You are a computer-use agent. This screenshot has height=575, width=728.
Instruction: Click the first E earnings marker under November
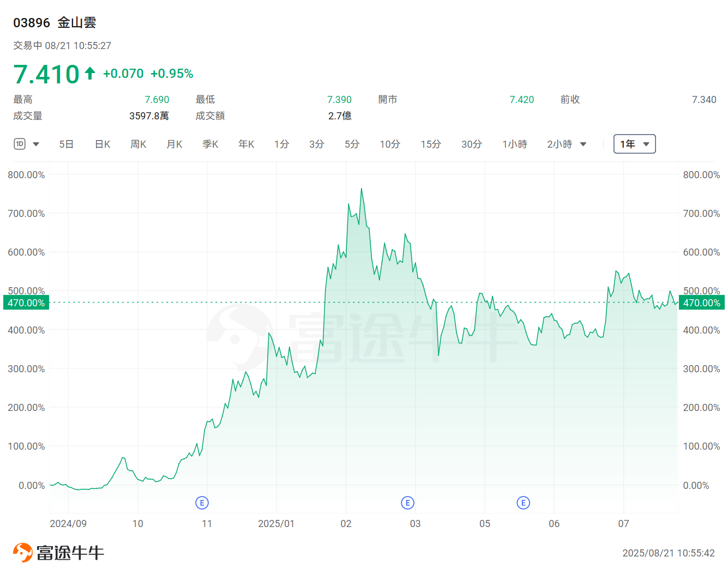202,503
